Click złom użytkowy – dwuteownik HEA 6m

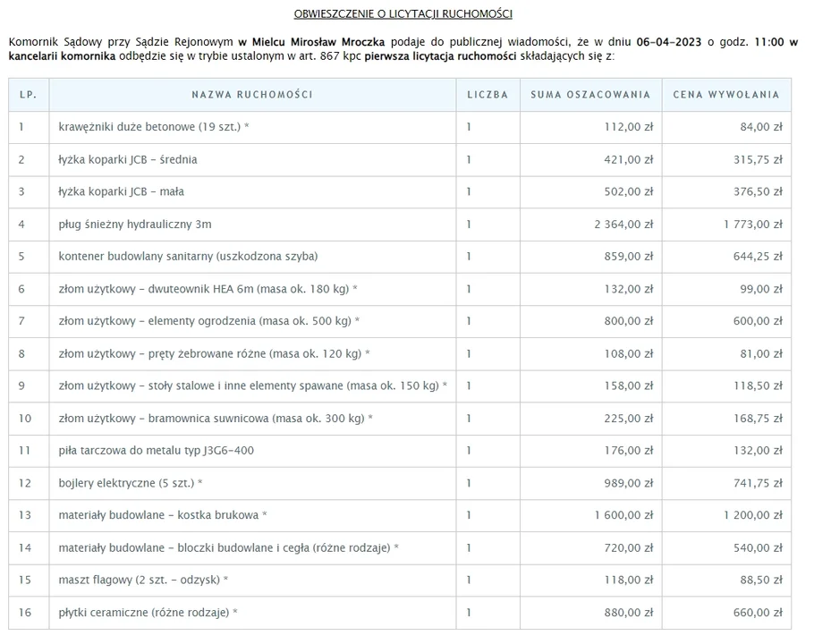pos(208,289)
